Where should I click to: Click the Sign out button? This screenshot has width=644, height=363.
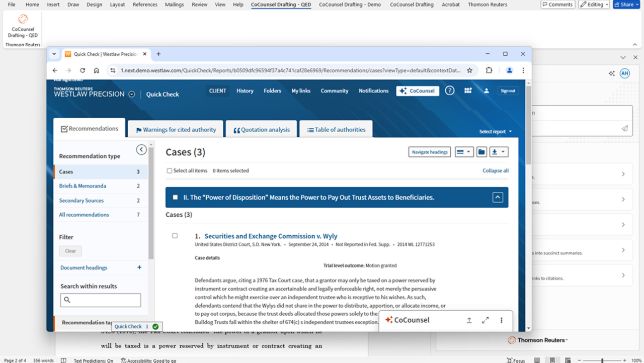pos(508,91)
